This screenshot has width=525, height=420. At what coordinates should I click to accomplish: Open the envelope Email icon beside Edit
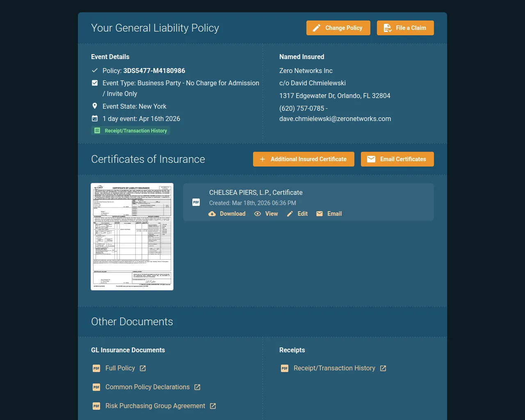[x=319, y=214]
